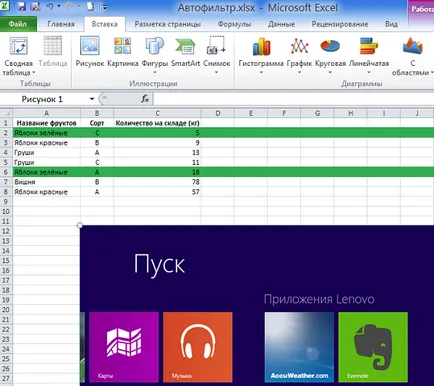The width and height of the screenshot is (434, 386).
Task: Expand the Круговая dropdown arrow
Action: point(330,72)
